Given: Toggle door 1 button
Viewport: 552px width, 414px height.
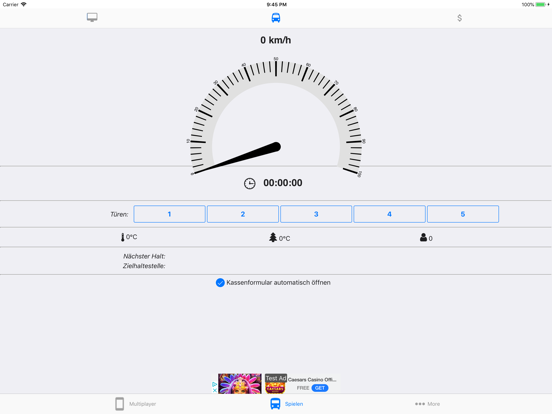Looking at the screenshot, I should pyautogui.click(x=169, y=214).
